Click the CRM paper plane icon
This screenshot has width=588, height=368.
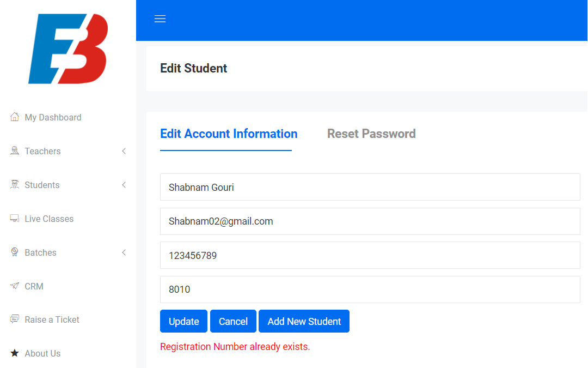(x=15, y=286)
